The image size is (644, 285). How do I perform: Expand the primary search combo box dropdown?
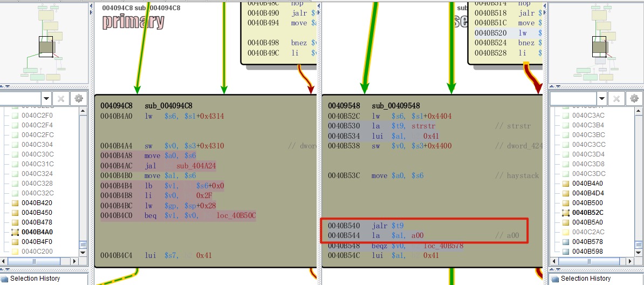click(x=46, y=98)
